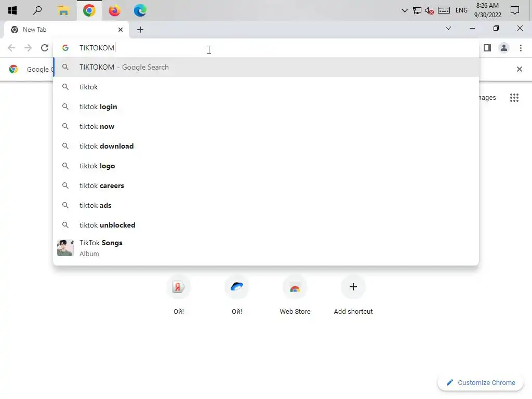Choose the 'tiktok unblocked' suggestion

click(266, 225)
